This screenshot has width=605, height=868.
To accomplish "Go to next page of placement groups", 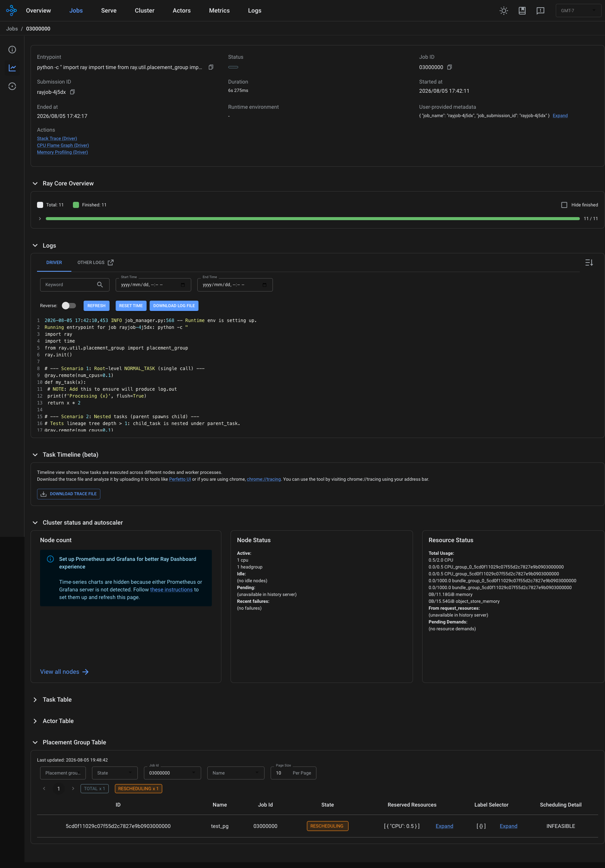I will (x=73, y=788).
